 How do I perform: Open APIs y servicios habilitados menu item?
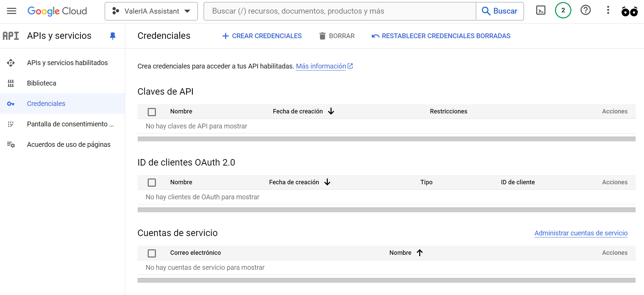point(62,63)
